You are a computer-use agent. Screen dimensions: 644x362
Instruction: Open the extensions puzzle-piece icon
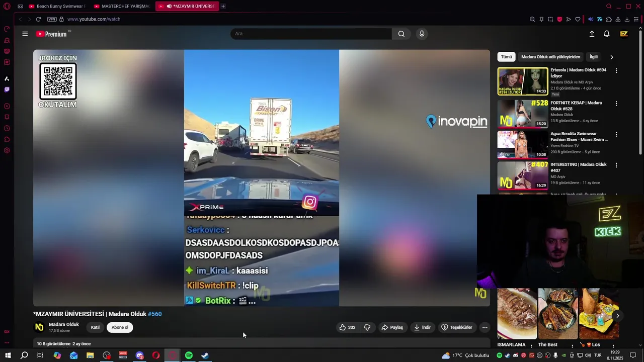[x=609, y=19]
